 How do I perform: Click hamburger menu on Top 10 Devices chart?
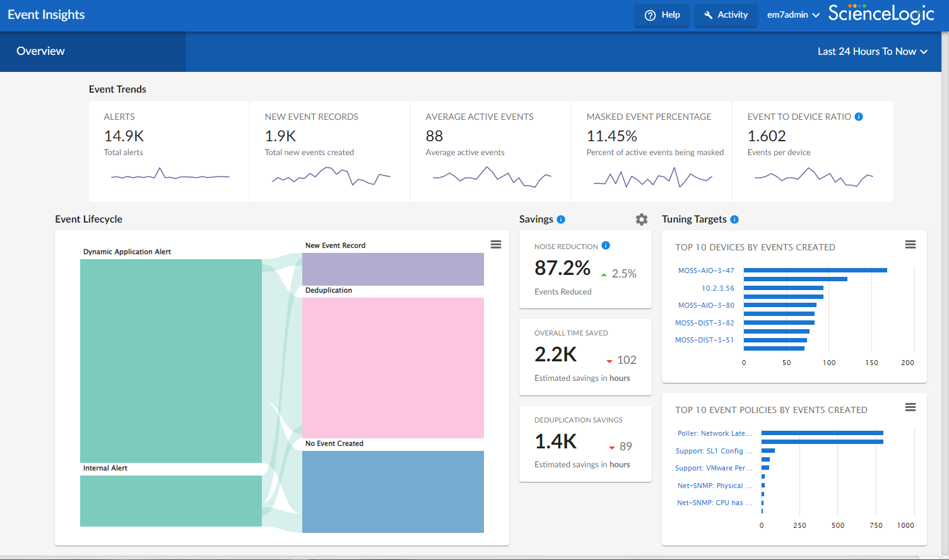910,244
